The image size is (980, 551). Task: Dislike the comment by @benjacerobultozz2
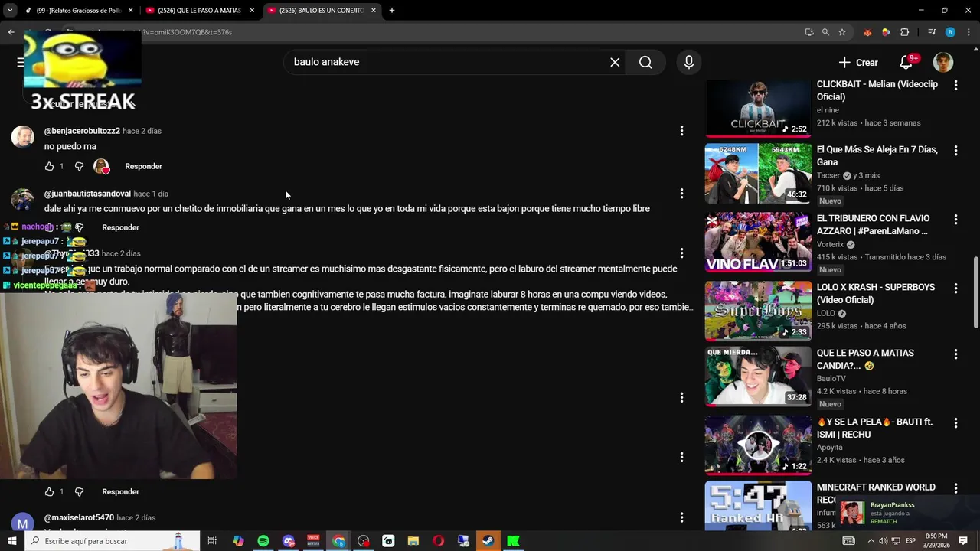(x=79, y=166)
